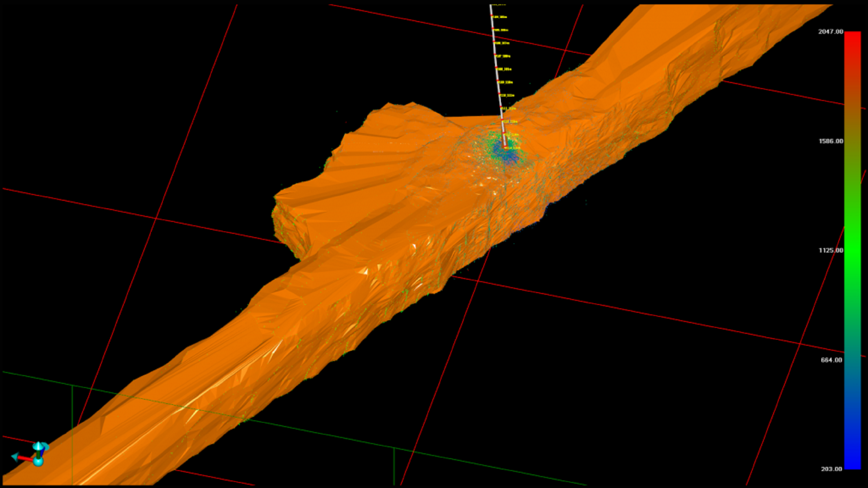Image resolution: width=868 pixels, height=488 pixels.
Task: Click the red X-axis arrow of orientation gizmo
Action: [x=26, y=458]
